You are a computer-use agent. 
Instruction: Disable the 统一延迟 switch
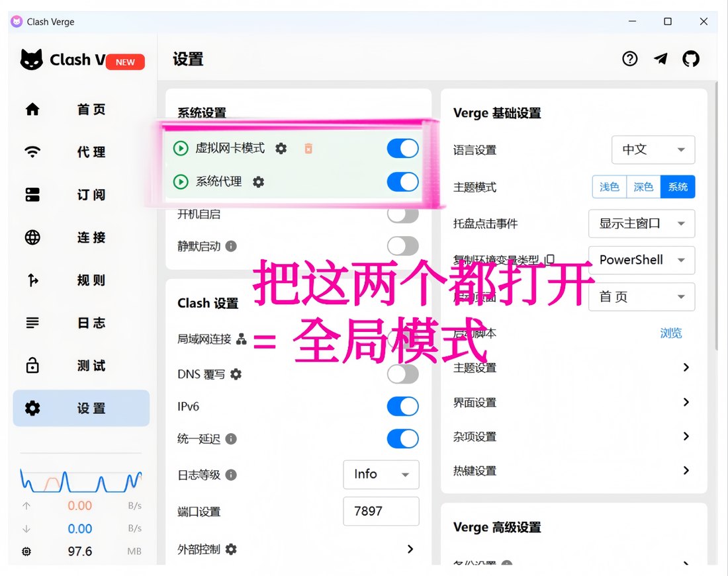402,438
